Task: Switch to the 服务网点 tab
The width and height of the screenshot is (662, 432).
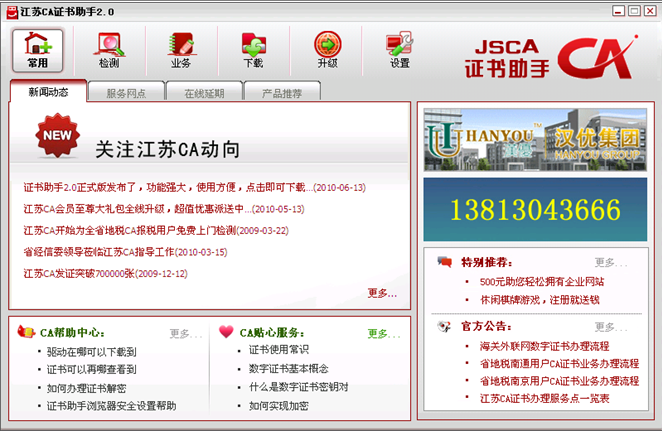Action: click(126, 93)
